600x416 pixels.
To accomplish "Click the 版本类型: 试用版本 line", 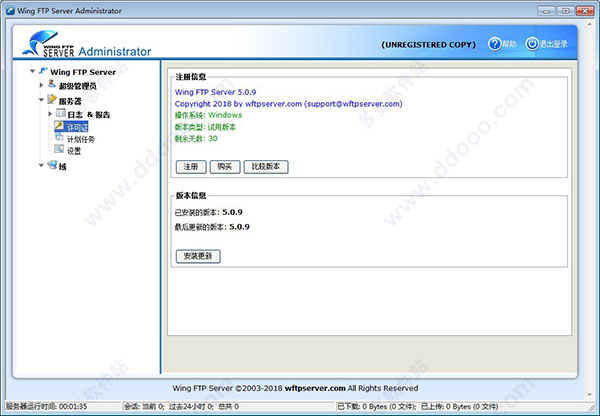I will (205, 127).
